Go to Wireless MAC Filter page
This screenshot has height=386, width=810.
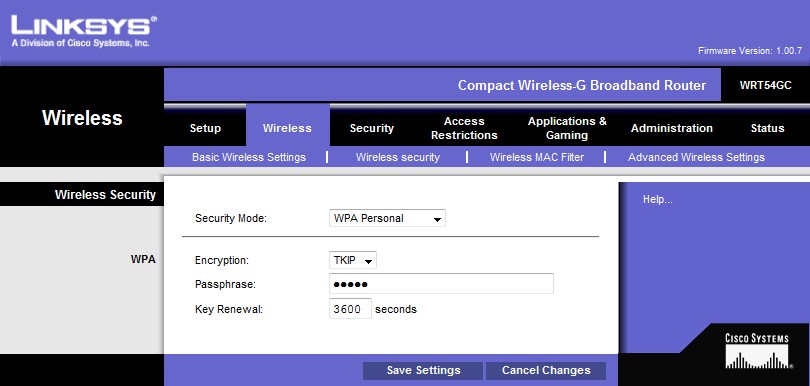click(x=537, y=157)
